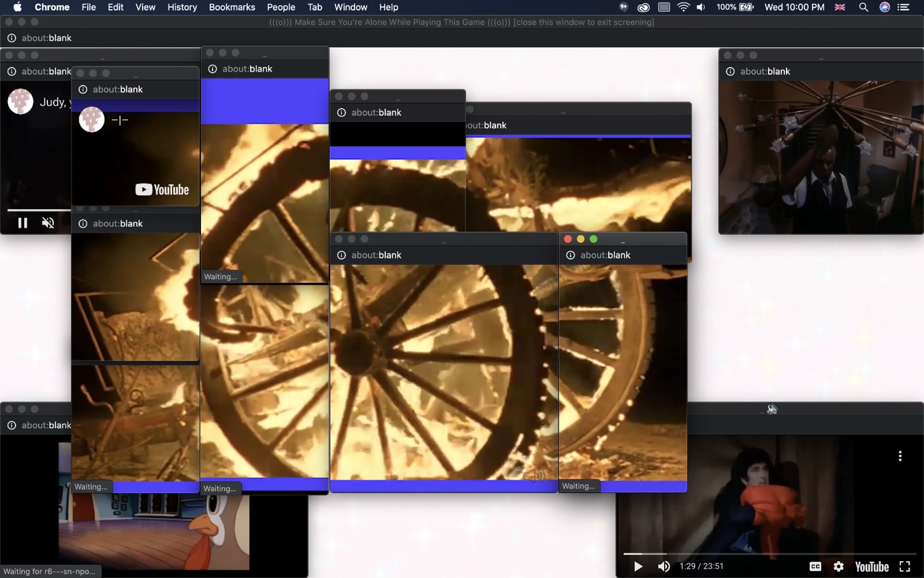The image size is (924, 578).
Task: Click site info icon in red-button front window
Action: (x=571, y=255)
